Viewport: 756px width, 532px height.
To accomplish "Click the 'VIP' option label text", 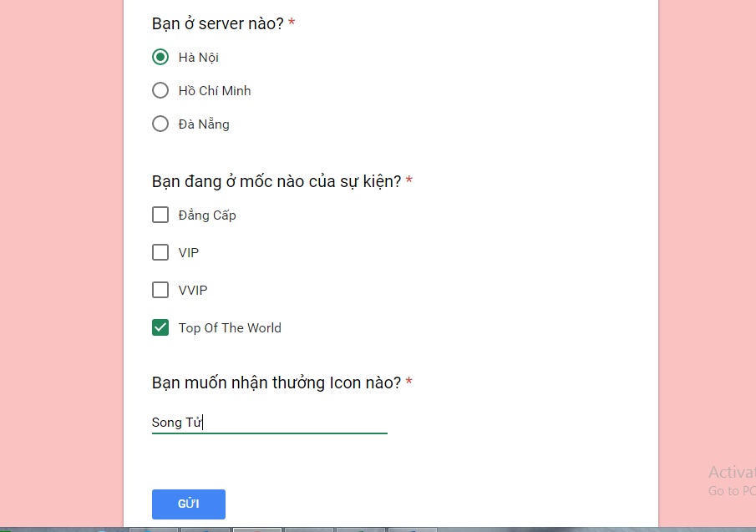I will pyautogui.click(x=189, y=252).
